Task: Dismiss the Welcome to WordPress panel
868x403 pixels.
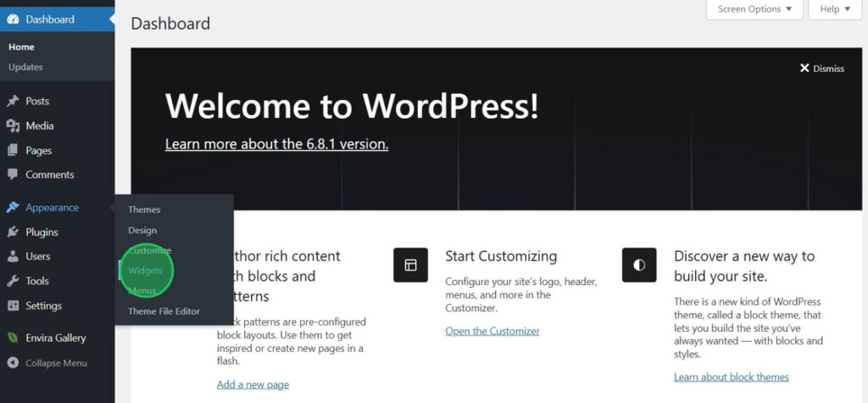Action: click(x=821, y=69)
